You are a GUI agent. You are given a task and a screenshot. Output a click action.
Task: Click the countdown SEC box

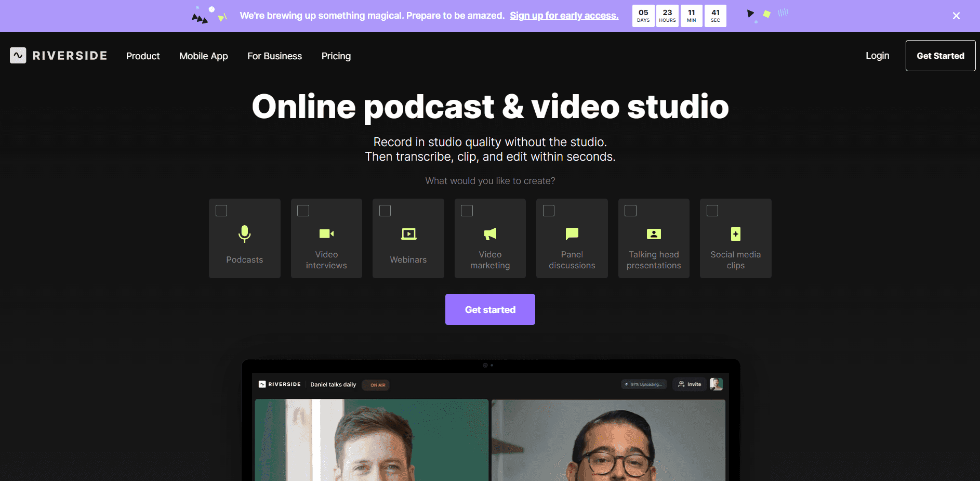coord(716,16)
